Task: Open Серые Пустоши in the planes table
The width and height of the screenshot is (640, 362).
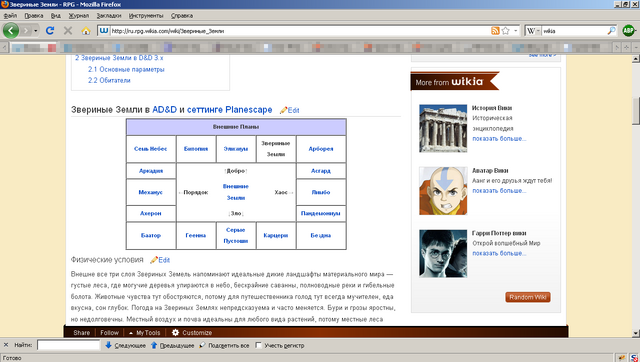Action: coord(236,235)
